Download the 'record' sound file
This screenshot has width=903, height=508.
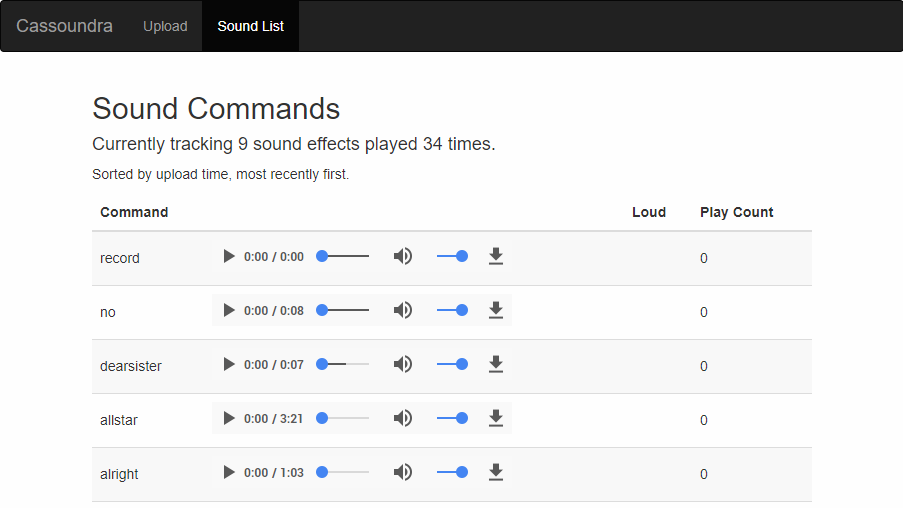(x=496, y=256)
